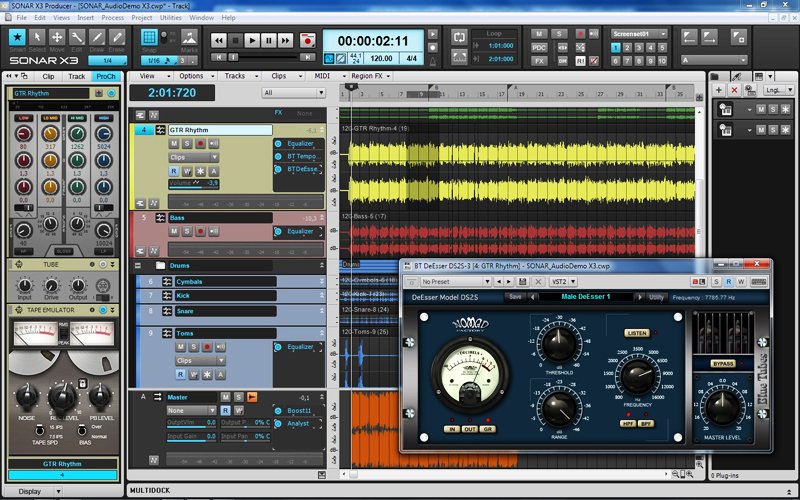Delete with the red X icon in browser
This screenshot has height=500, width=800.
(734, 90)
